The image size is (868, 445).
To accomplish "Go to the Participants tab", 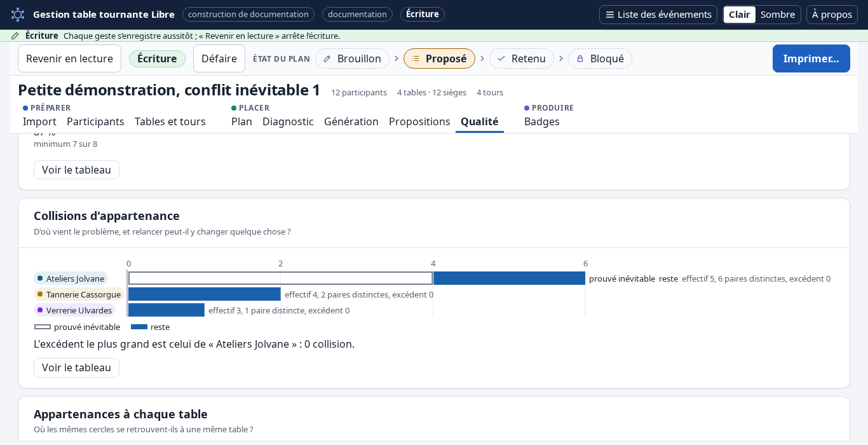I will (95, 121).
